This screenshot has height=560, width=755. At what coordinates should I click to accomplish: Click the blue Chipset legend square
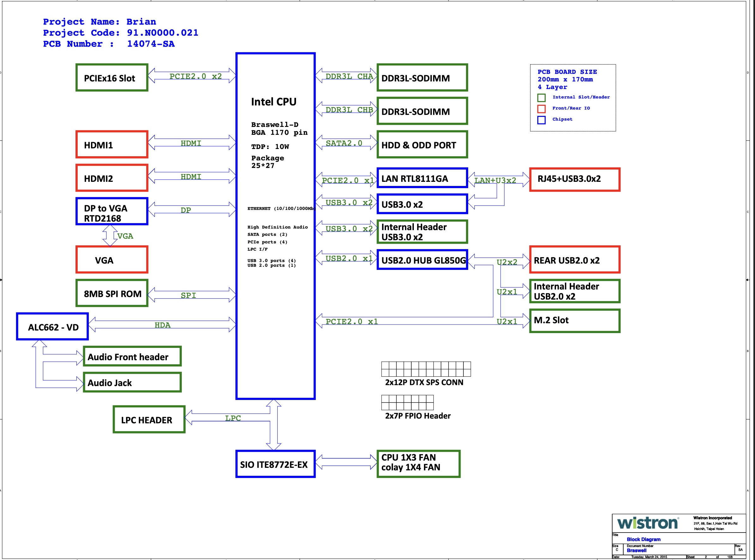pyautogui.click(x=541, y=120)
